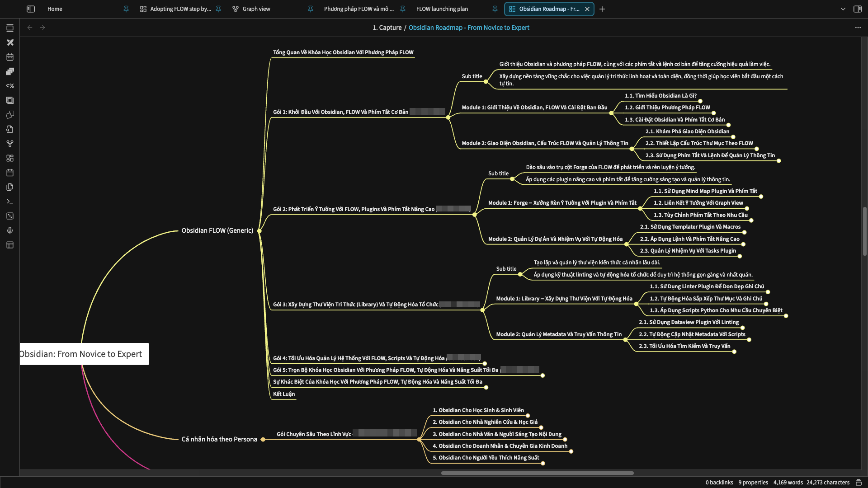Open the random note dice icon

10,216
